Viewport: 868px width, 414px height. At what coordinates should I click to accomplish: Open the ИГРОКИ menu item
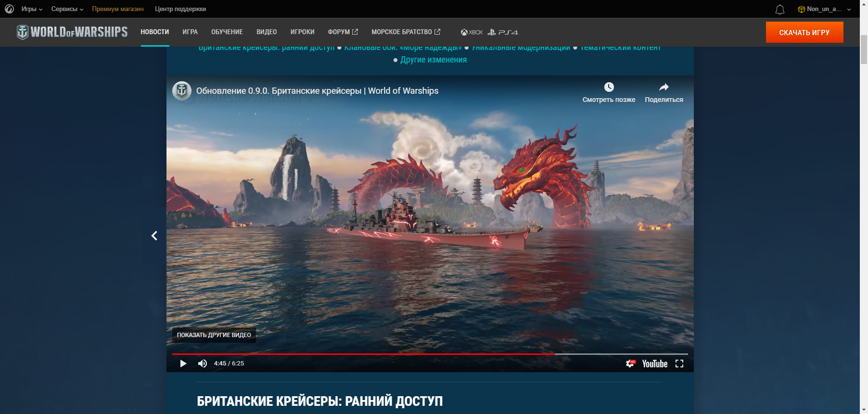[303, 32]
